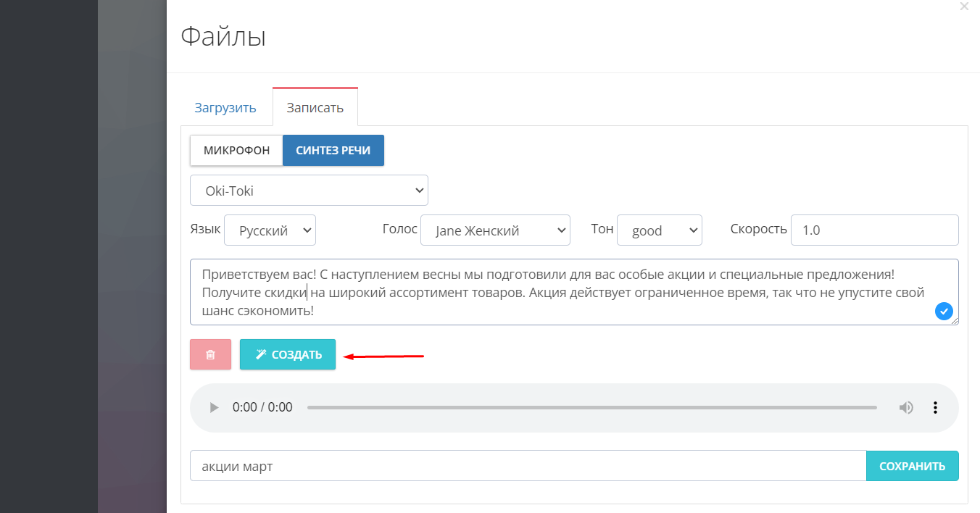Open the Oki-Toki provider dropdown

click(309, 191)
